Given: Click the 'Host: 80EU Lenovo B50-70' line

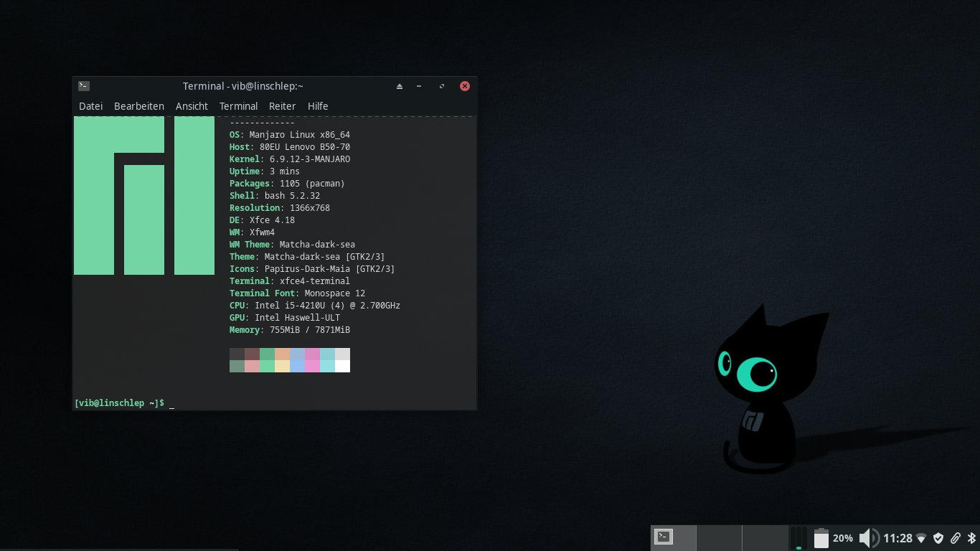Looking at the screenshot, I should (x=290, y=147).
